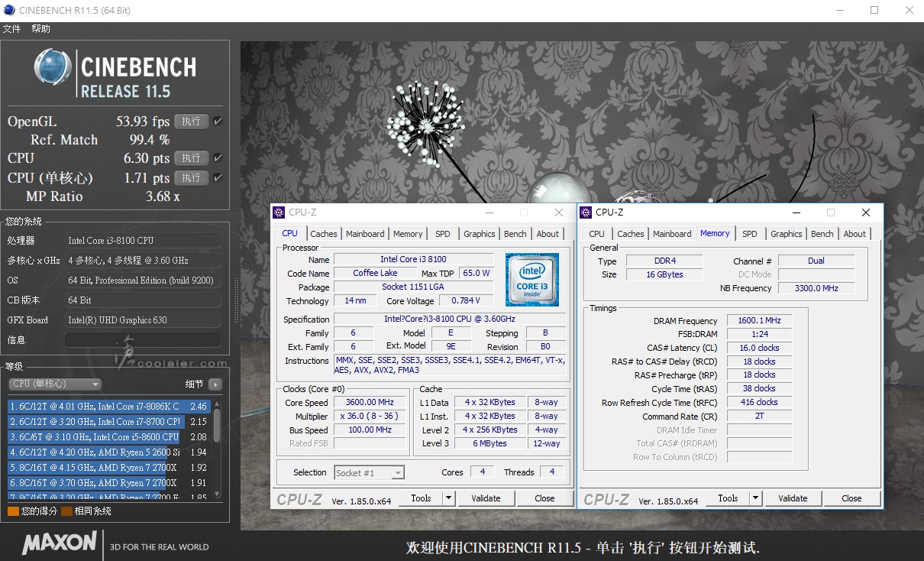Switch to Mainboard tab in right CPU-Z window
Image resolution: width=924 pixels, height=561 pixels.
tap(672, 234)
